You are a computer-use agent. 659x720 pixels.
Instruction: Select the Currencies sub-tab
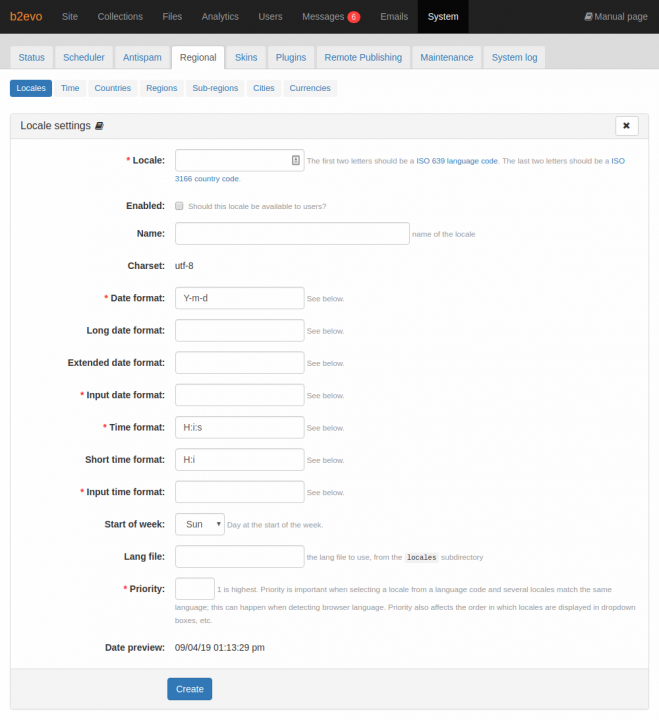310,88
